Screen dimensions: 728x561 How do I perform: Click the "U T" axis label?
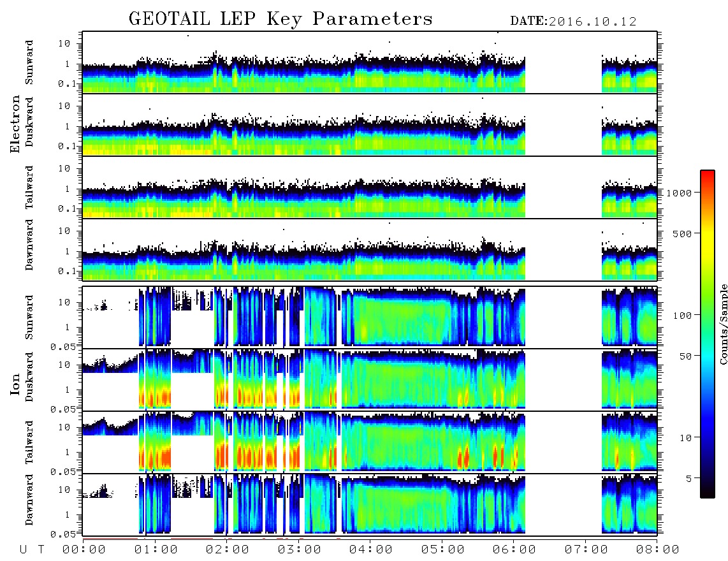click(x=33, y=550)
